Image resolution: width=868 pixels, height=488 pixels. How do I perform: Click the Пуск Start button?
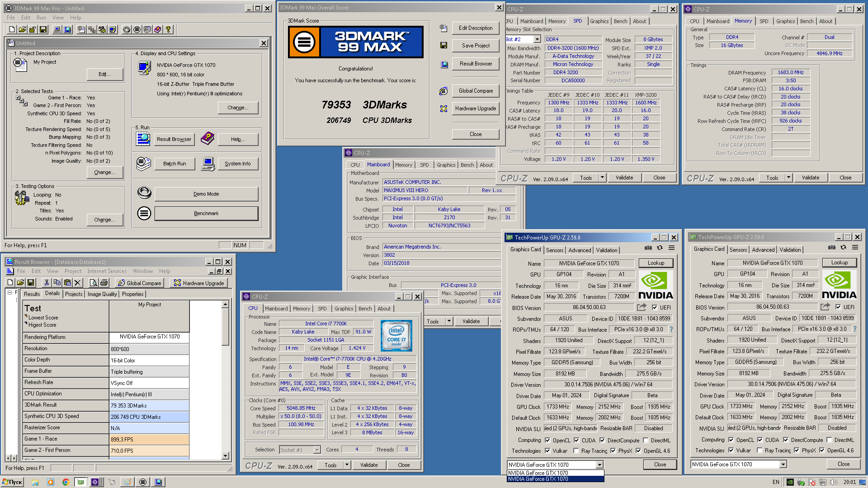click(12, 482)
